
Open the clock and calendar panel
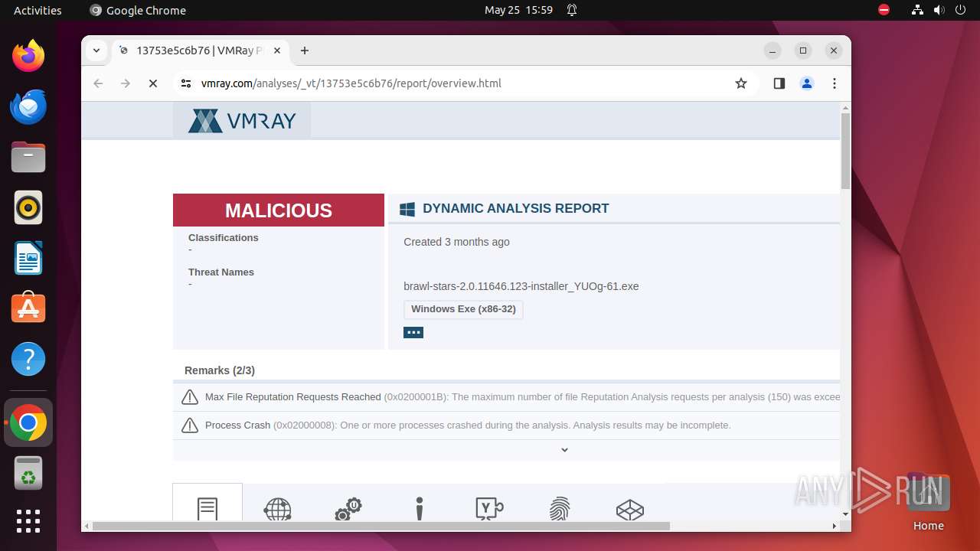tap(518, 10)
